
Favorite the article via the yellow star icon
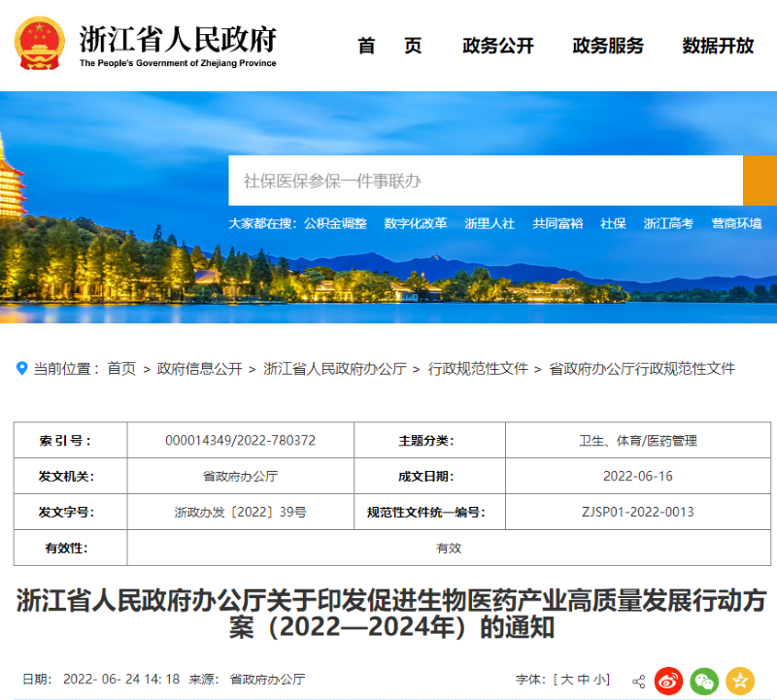point(740,681)
